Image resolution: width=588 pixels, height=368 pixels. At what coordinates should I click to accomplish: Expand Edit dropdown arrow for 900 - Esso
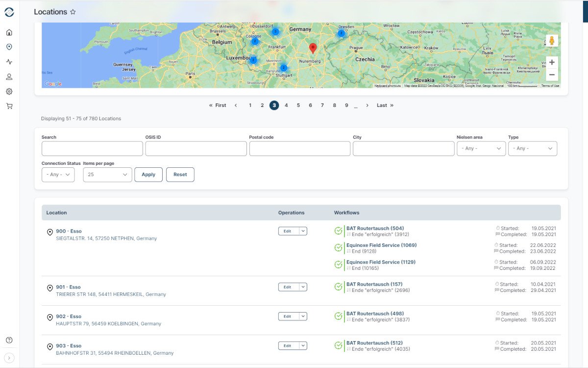pyautogui.click(x=303, y=231)
